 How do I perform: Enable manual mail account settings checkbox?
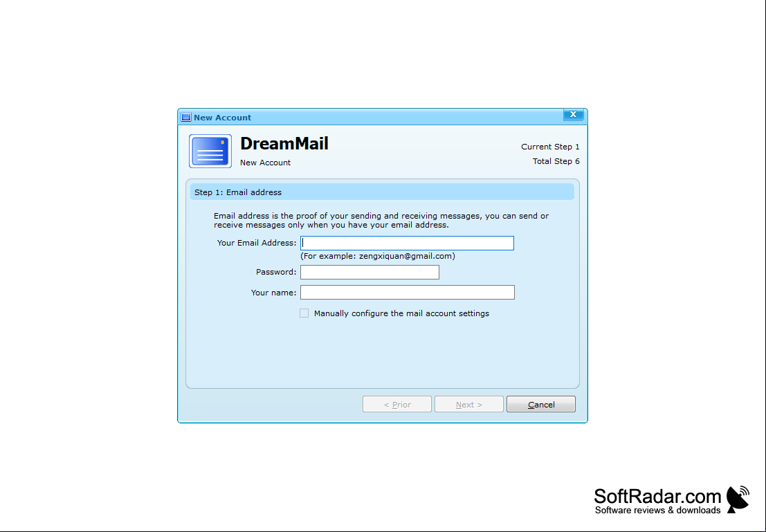pyautogui.click(x=304, y=313)
